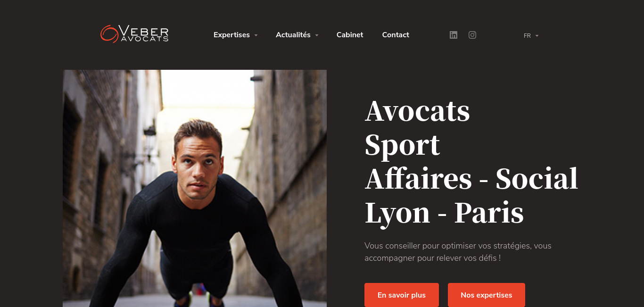Image resolution: width=644 pixels, height=307 pixels.
Task: Click the Lyon - Paris headline line
Action: pos(445,212)
